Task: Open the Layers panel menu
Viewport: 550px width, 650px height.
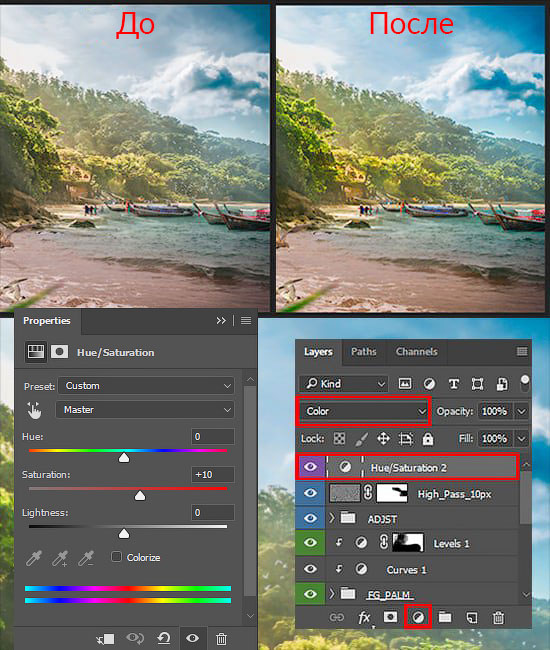Action: 522,352
